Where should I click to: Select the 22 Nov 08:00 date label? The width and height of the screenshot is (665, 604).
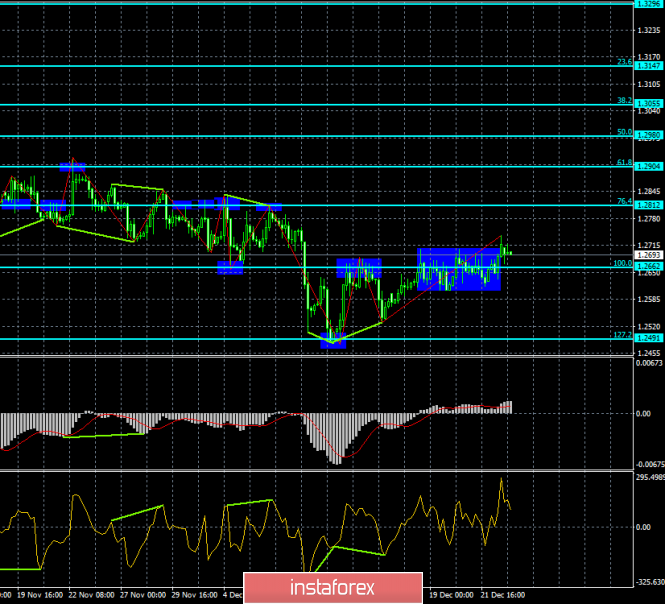click(x=91, y=595)
